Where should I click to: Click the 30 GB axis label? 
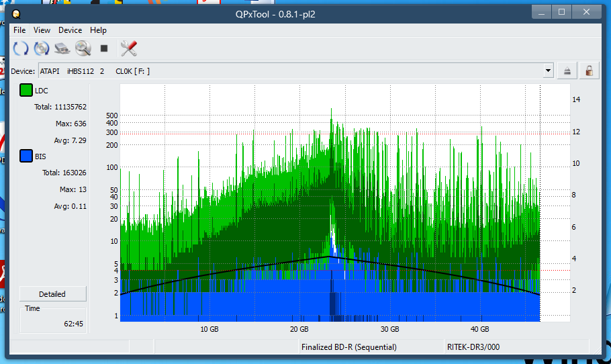[389, 329]
